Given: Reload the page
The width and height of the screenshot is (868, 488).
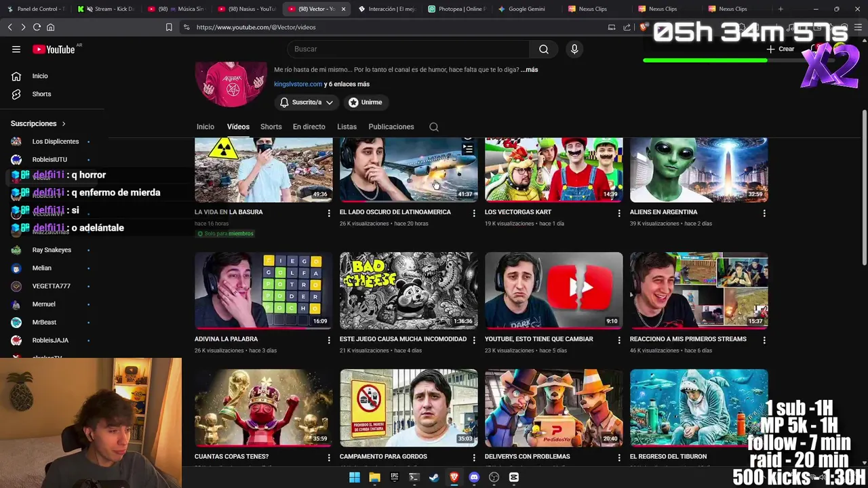Looking at the screenshot, I should tap(37, 27).
